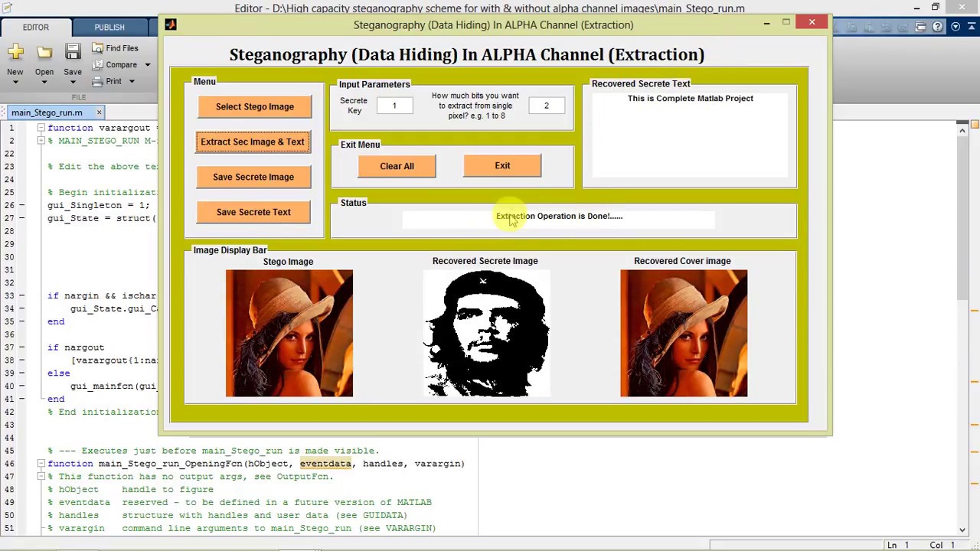Minimize the Steganography extraction window
Screen dimensions: 980x551
766,23
